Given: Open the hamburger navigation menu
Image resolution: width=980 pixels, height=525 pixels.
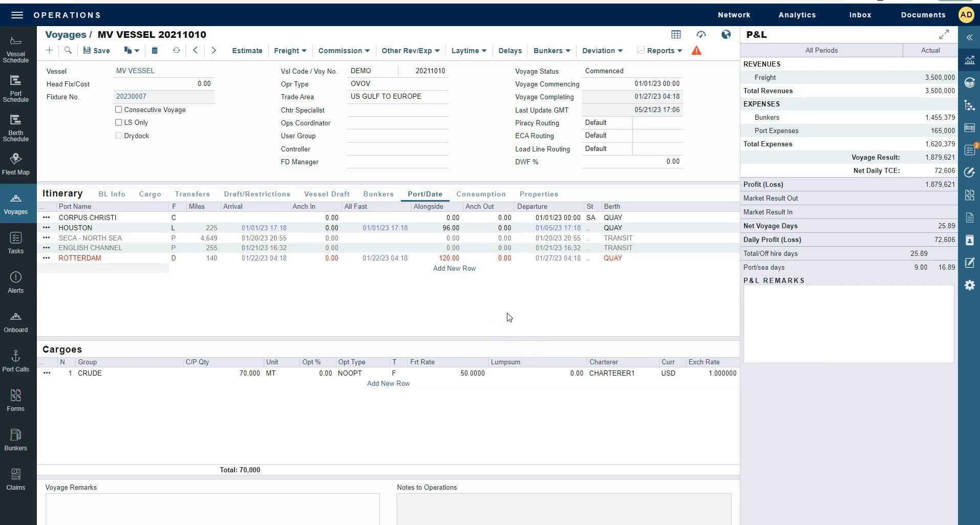Looking at the screenshot, I should (17, 15).
